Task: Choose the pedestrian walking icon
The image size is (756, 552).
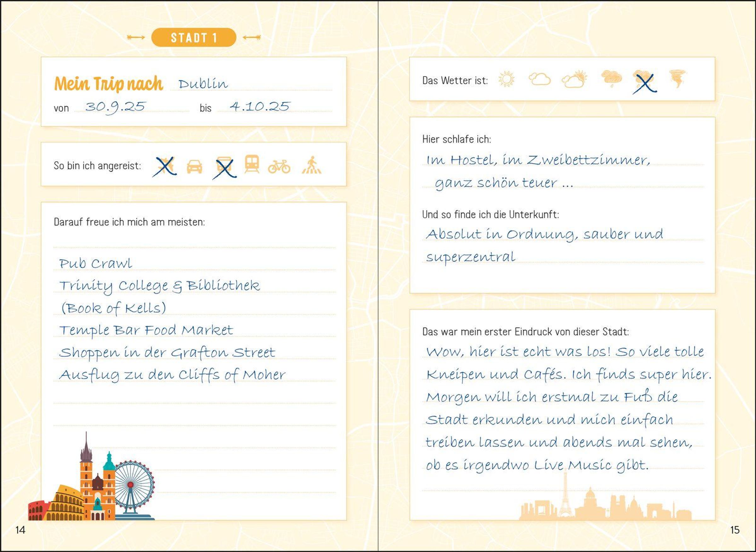Action: [x=312, y=165]
